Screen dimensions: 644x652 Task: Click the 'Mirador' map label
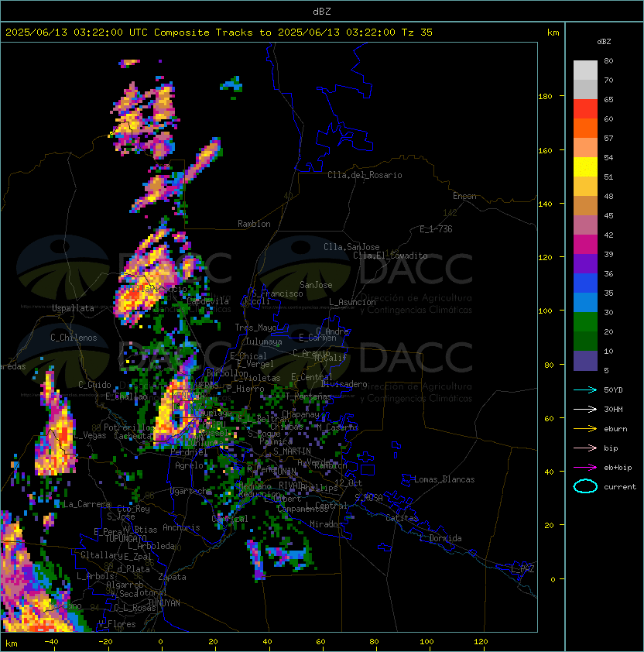(x=327, y=524)
